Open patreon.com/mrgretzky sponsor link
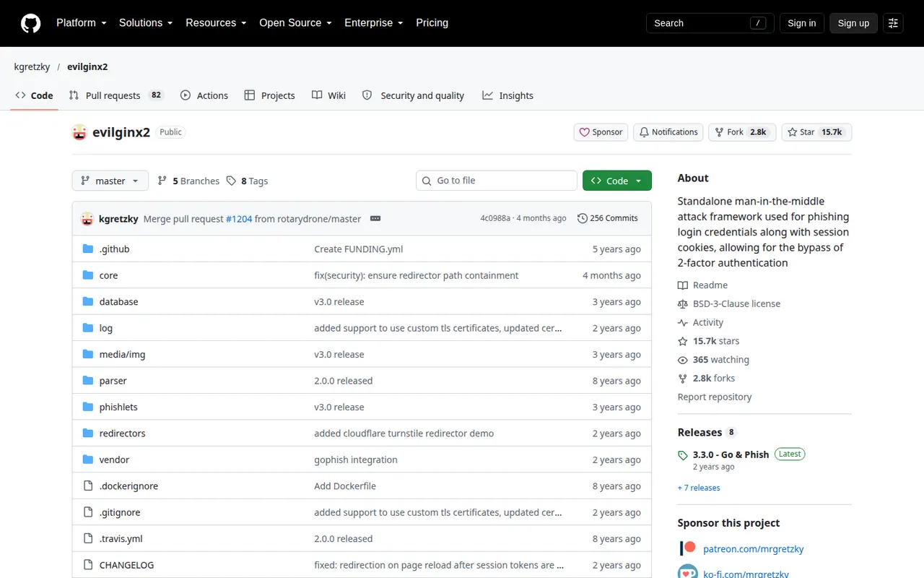 [753, 549]
